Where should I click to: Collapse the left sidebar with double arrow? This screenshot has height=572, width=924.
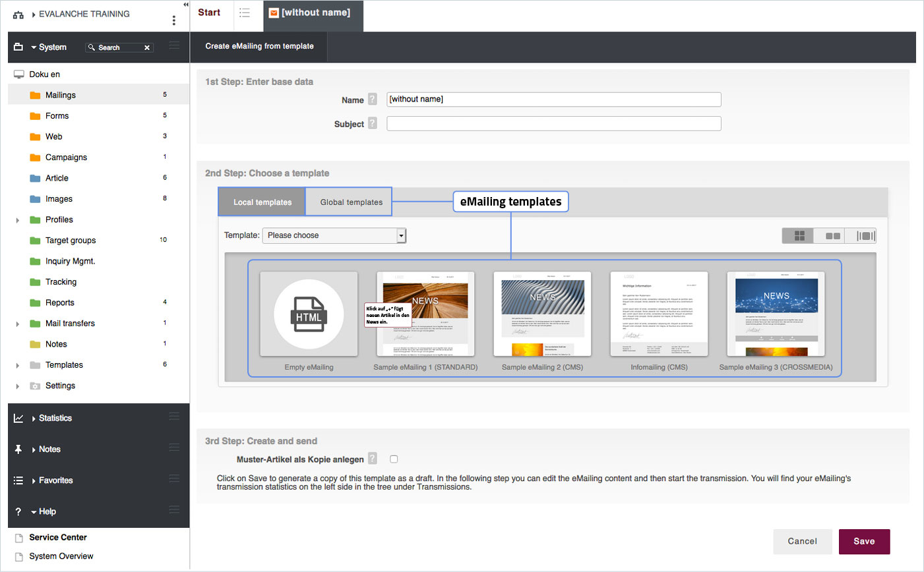[185, 5]
